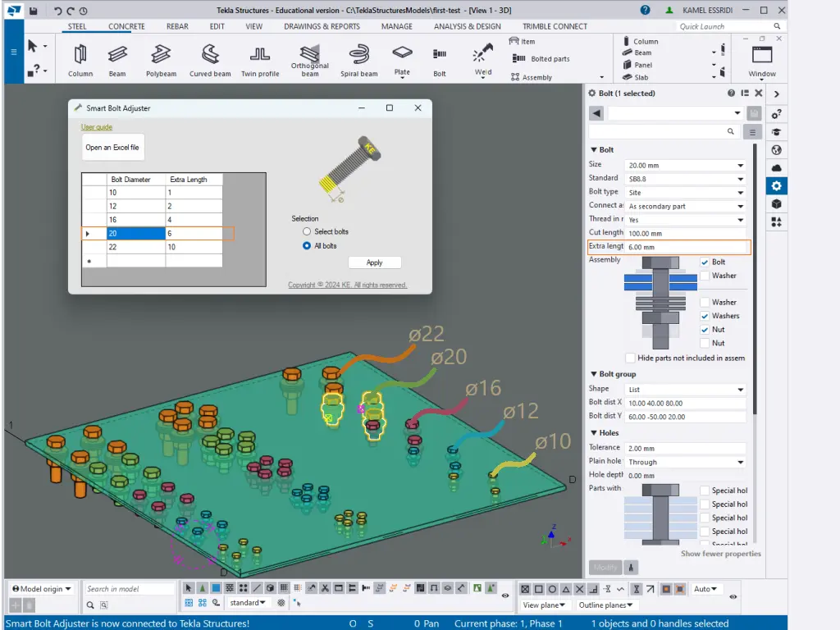Screen dimensions: 840x630
Task: Click the Modify button
Action: [x=605, y=568]
